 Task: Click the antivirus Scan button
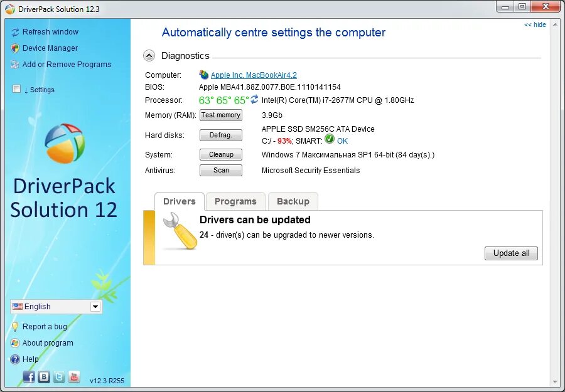(x=221, y=170)
